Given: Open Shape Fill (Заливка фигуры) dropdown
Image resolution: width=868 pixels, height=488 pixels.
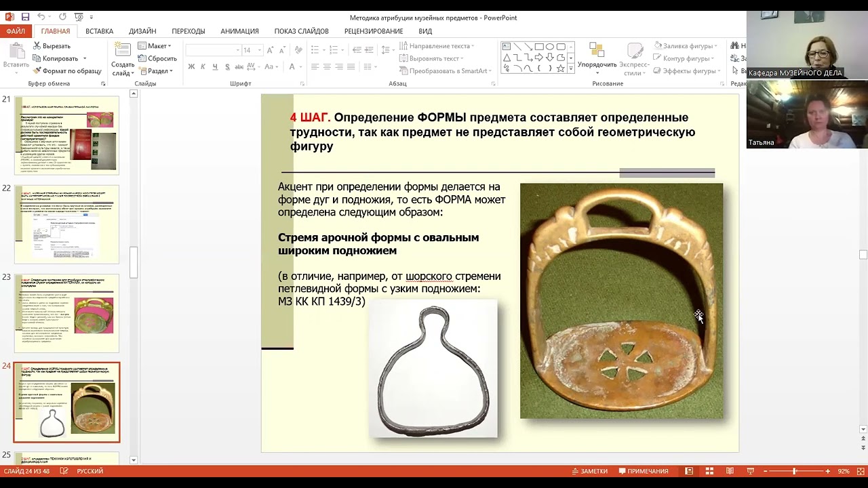Looking at the screenshot, I should pos(686,46).
